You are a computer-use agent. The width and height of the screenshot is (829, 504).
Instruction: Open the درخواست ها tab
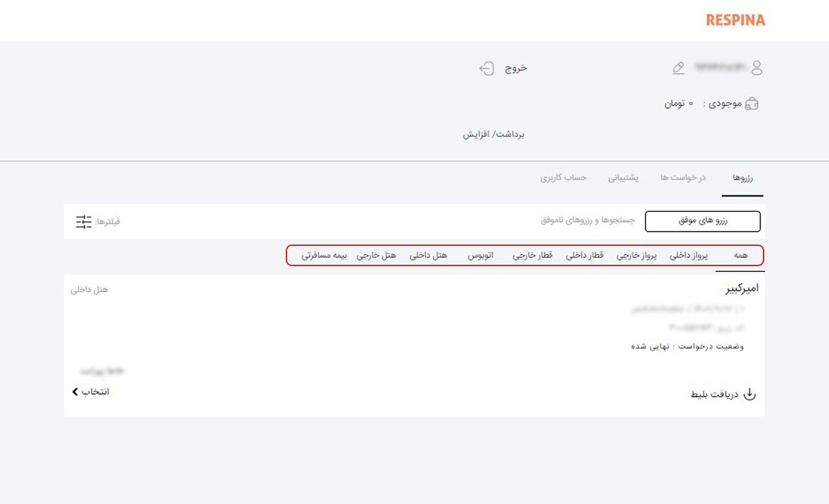pyautogui.click(x=682, y=178)
